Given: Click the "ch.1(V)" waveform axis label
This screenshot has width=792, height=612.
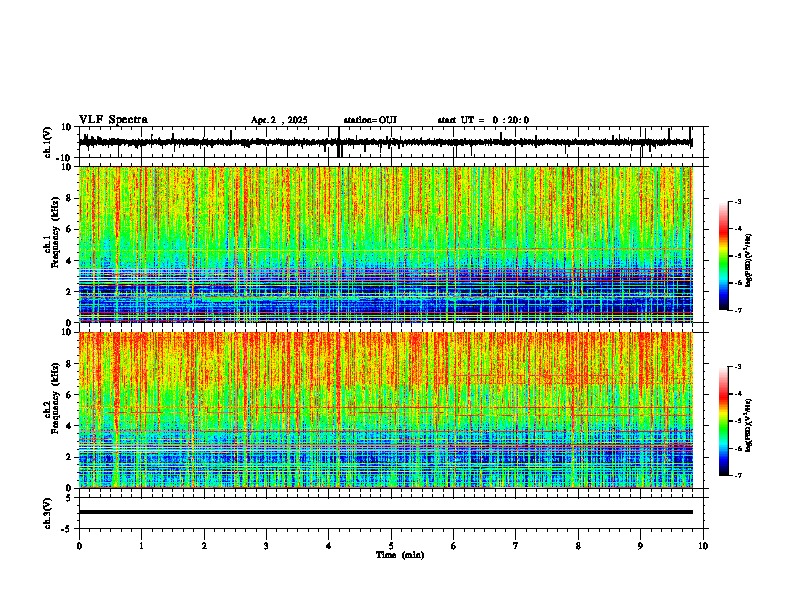Looking at the screenshot, I should pos(48,142).
